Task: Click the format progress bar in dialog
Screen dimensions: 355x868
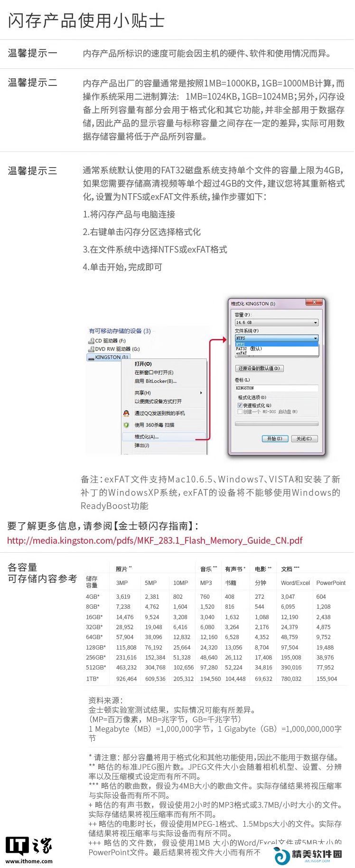Action: tap(277, 424)
